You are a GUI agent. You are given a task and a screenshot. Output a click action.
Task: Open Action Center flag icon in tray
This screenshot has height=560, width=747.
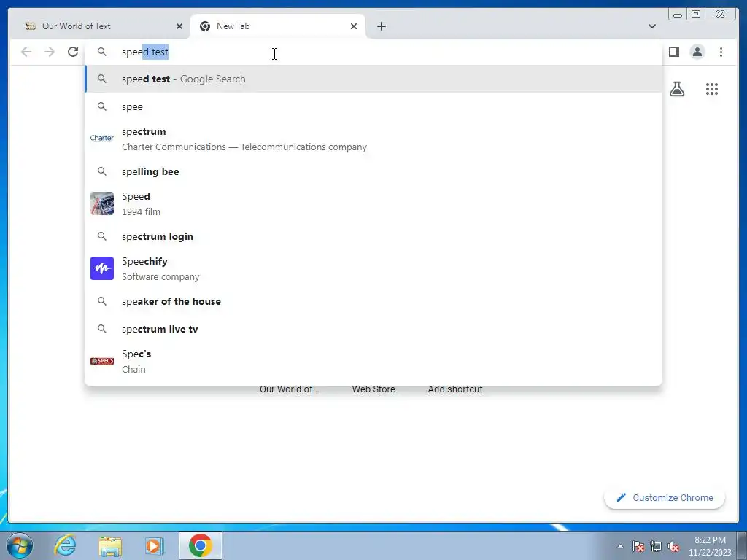point(638,546)
